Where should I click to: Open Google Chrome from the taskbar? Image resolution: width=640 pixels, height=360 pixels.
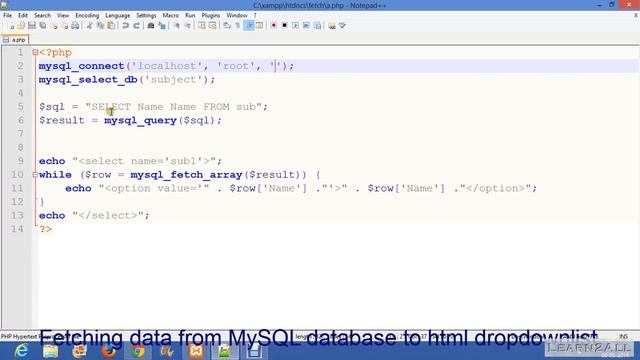click(138, 351)
